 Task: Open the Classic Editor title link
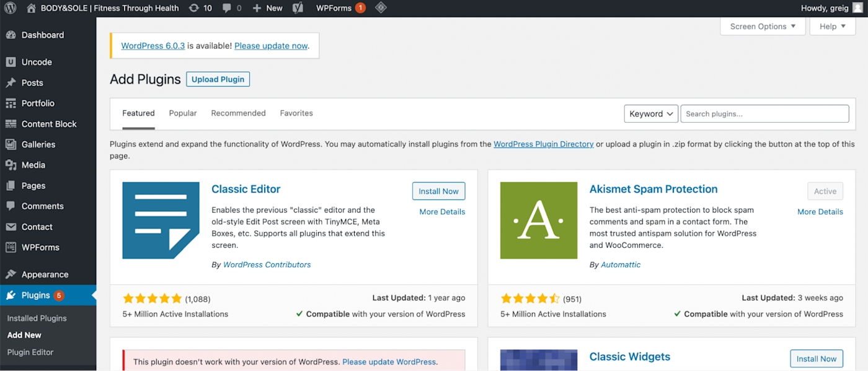[246, 190]
